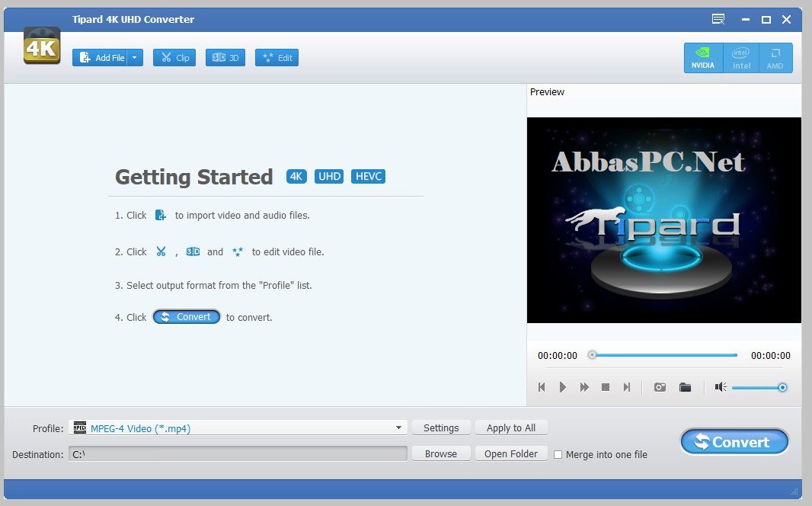Open the Edit effects tool
Viewport: 812px width, 506px height.
[x=277, y=57]
